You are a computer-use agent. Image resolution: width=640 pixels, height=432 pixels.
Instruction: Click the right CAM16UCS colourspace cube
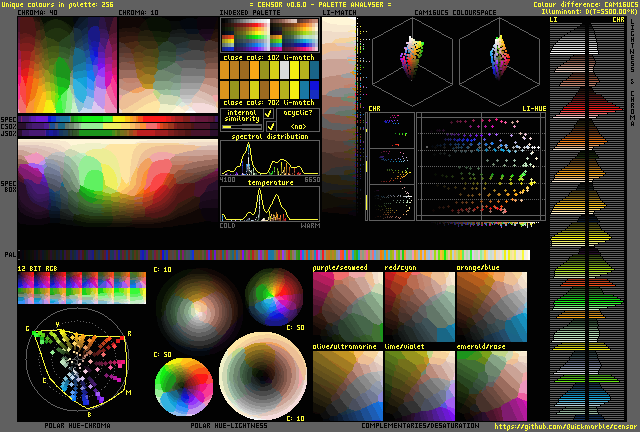(500, 59)
